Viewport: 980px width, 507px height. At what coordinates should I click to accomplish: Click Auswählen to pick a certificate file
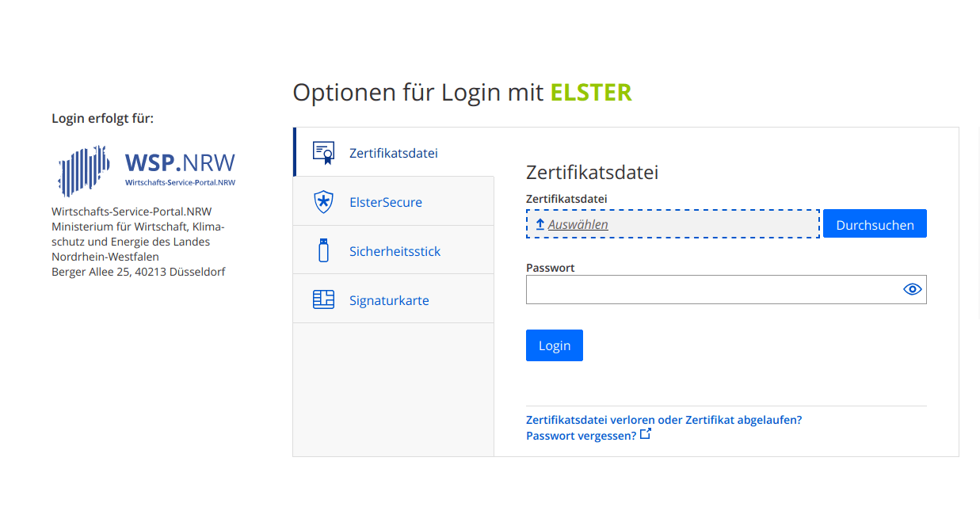coord(578,223)
